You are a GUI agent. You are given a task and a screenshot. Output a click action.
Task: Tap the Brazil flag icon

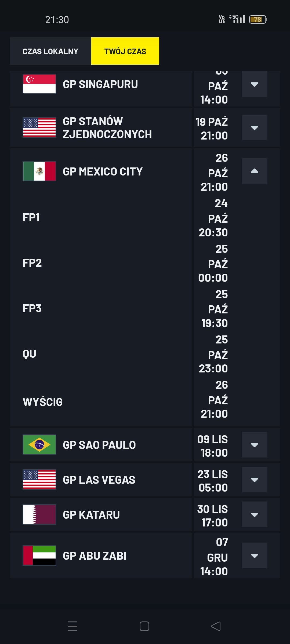click(39, 445)
